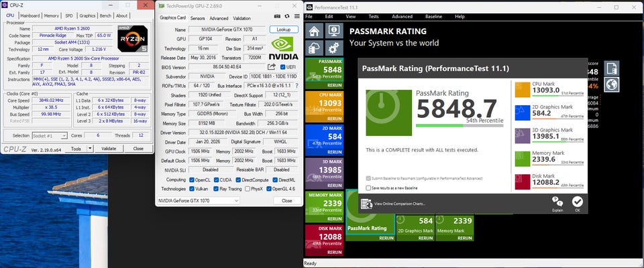644x268 pixels.
Task: Click the NVIDIA logo in GPU-Z
Action: (283, 48)
